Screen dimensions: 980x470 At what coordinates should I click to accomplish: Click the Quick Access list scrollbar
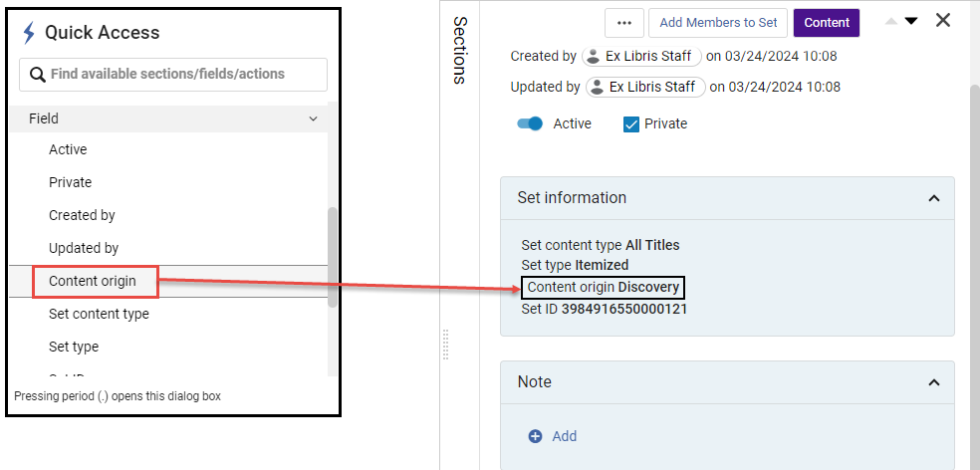332,257
